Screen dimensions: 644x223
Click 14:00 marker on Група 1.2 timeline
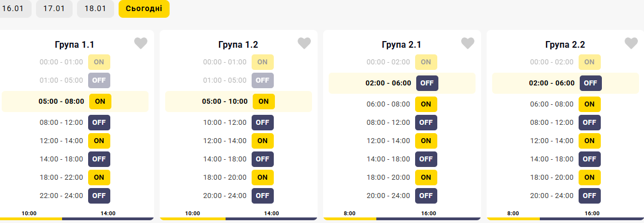(272, 214)
